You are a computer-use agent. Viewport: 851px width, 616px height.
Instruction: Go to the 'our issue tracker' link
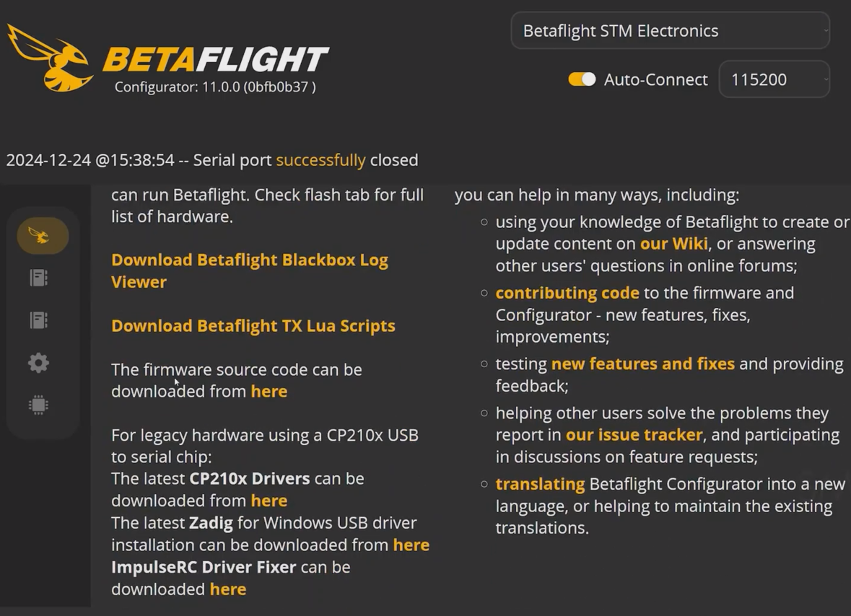click(x=634, y=435)
